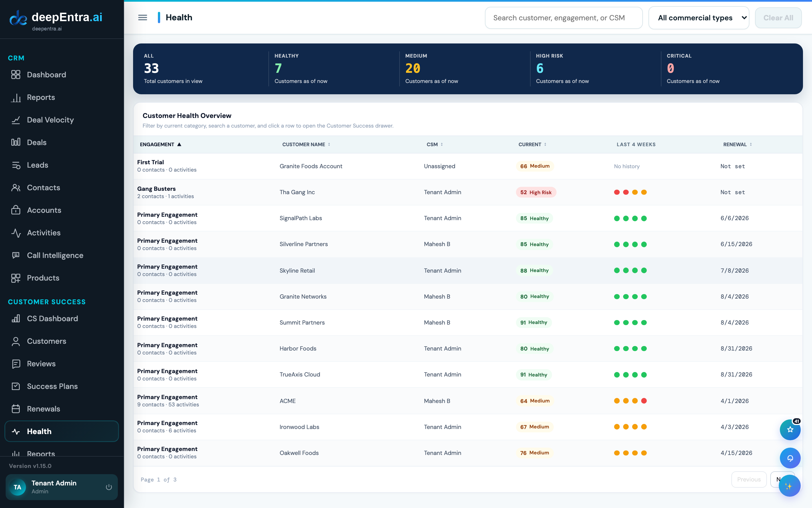The width and height of the screenshot is (812, 508).
Task: Click the Renewals calendar icon
Action: click(x=16, y=409)
